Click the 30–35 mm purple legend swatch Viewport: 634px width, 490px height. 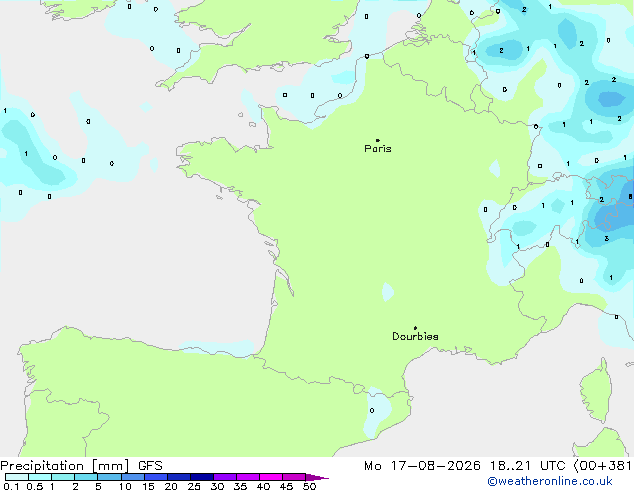click(225, 477)
